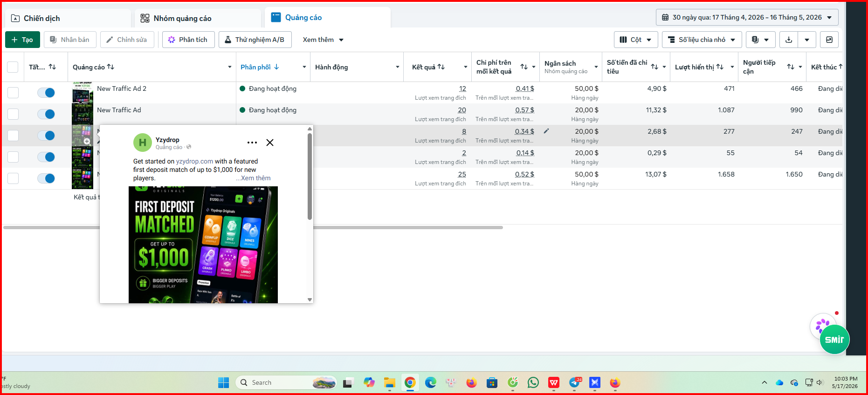Viewport: 868px width, 395px height.
Task: Show hidden system tray icons
Action: (x=764, y=382)
